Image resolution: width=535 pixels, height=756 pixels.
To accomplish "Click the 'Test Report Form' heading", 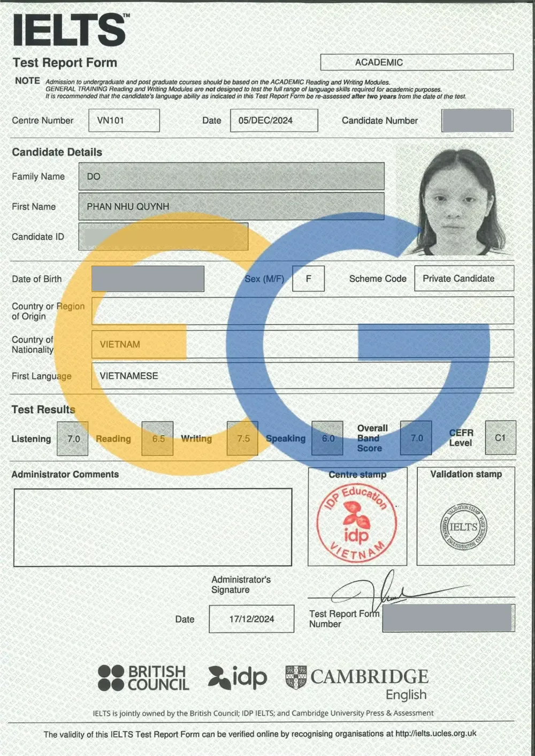I will (x=65, y=63).
